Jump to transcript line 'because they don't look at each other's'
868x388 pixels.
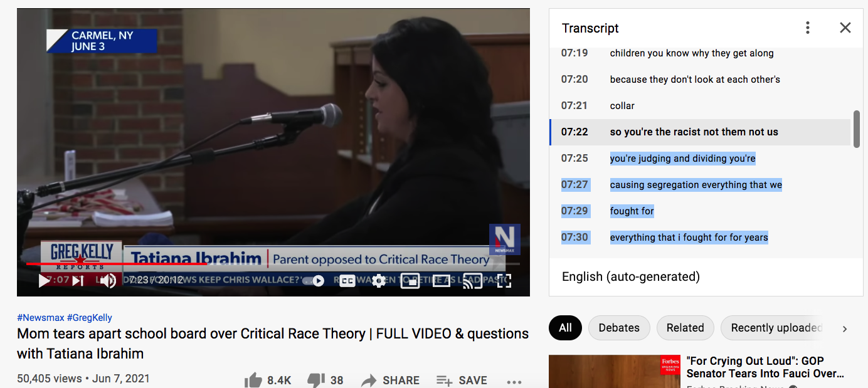coord(695,80)
